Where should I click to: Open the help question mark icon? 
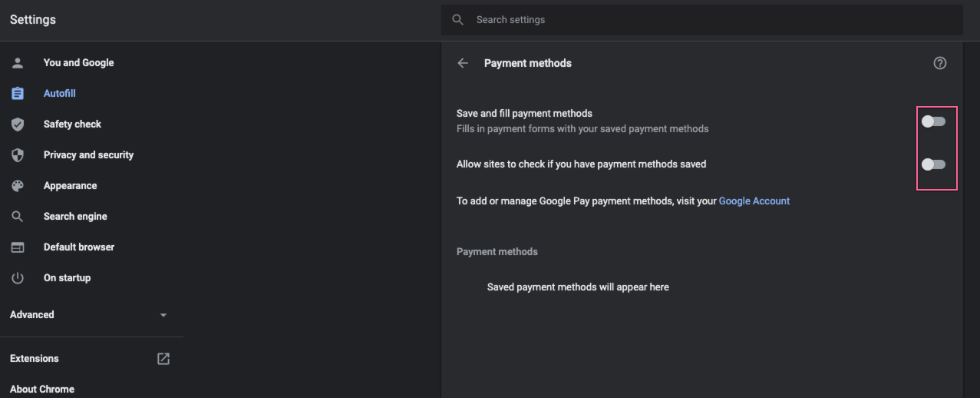940,63
